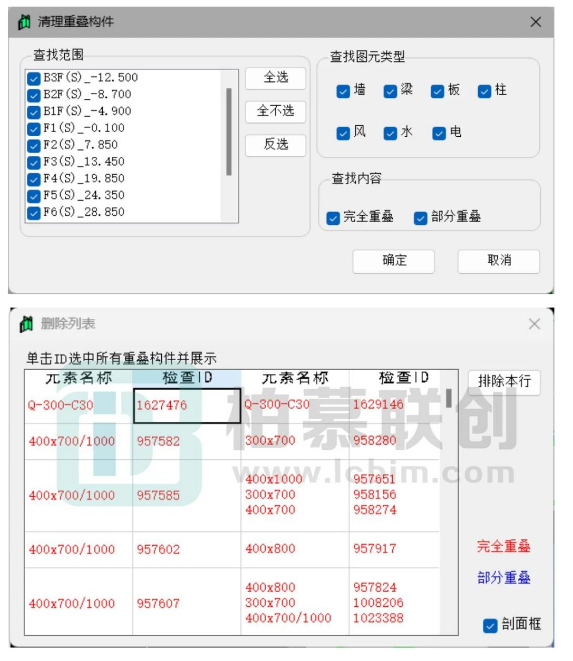Toggle F6(S)_28.850 floor checkbox
This screenshot has width=573, height=661.
coord(33,213)
